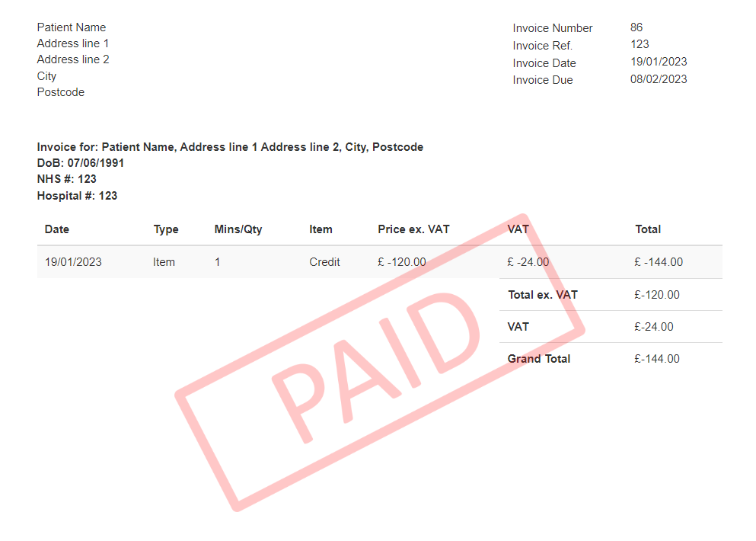Click the Invoice Due date 08/02/2023
Viewport: 756px width, 541px height.
658,79
